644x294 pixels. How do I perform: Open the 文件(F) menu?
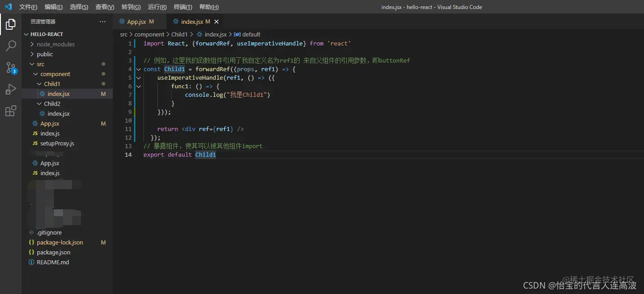28,7
